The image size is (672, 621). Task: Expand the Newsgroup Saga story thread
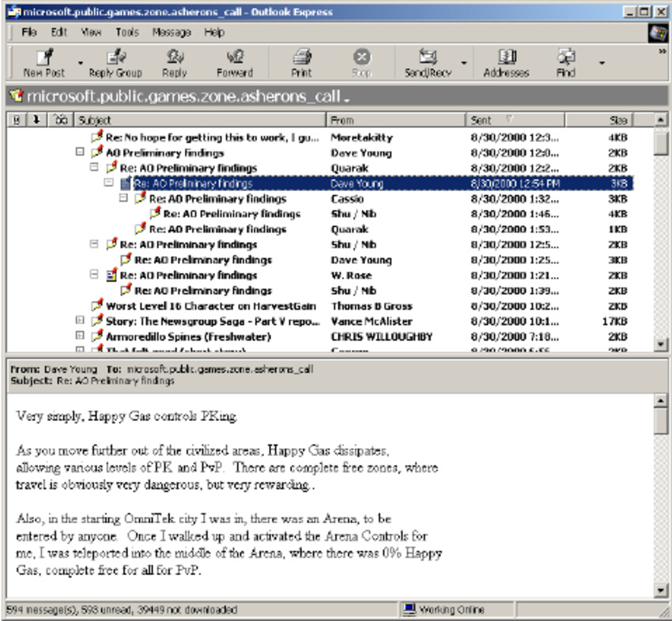click(x=80, y=320)
